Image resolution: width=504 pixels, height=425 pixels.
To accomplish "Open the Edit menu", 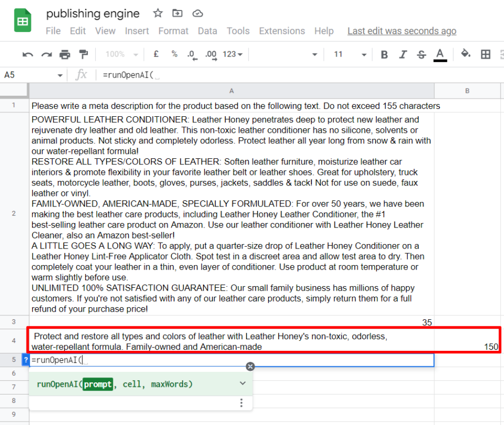I will [78, 31].
